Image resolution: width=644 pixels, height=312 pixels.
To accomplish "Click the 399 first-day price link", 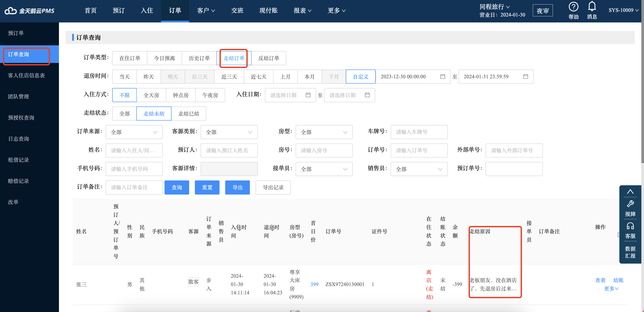I will (314, 284).
